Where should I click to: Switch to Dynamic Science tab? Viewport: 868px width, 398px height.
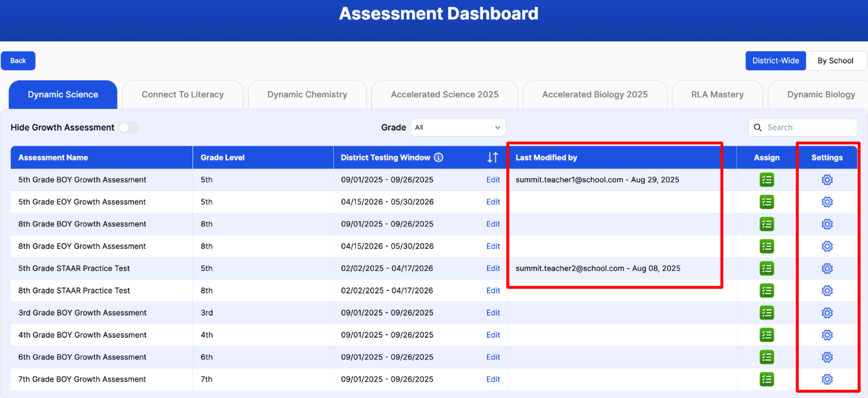pos(63,95)
